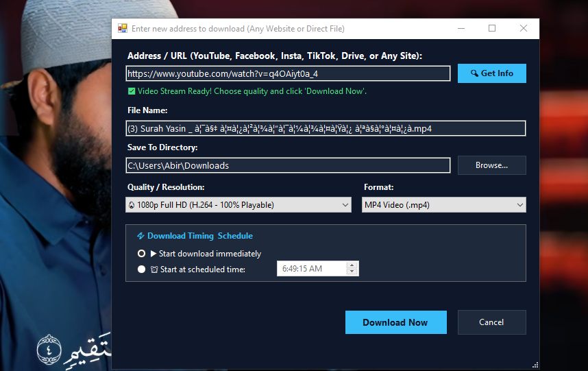Minimize the download dialog window
588x371 pixels.
point(461,29)
